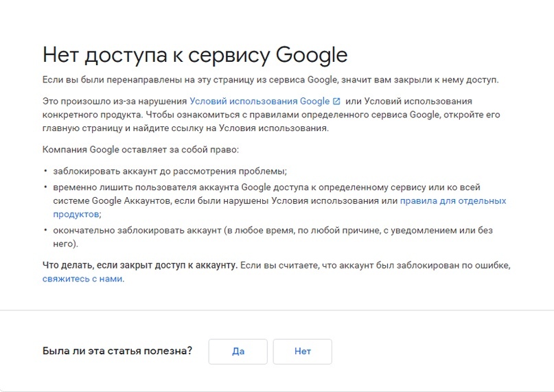Click the 'Была ли эта статья полезна?' question text

(117, 351)
